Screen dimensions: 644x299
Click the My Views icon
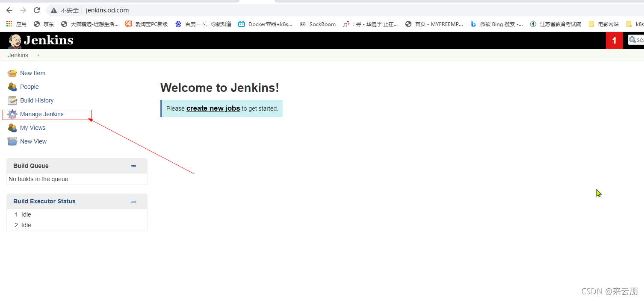click(12, 128)
